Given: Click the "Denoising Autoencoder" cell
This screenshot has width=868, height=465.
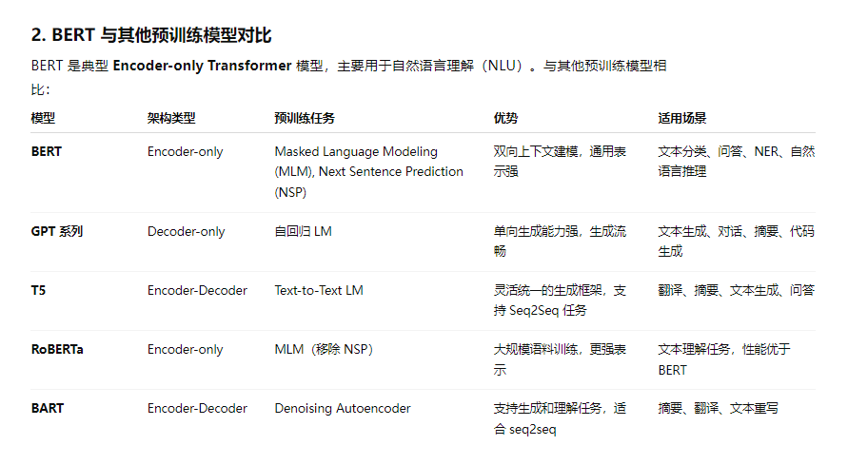Looking at the screenshot, I should point(343,408).
